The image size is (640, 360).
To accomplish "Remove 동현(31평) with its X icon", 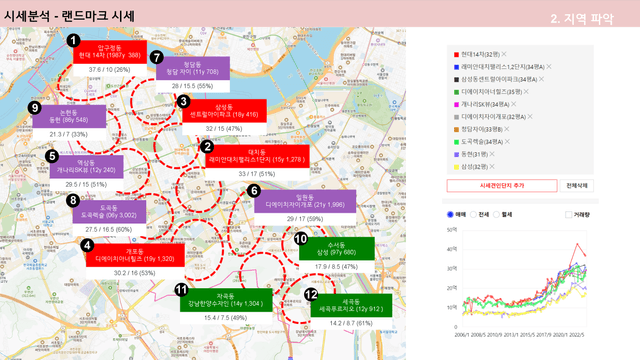I will pyautogui.click(x=492, y=154).
